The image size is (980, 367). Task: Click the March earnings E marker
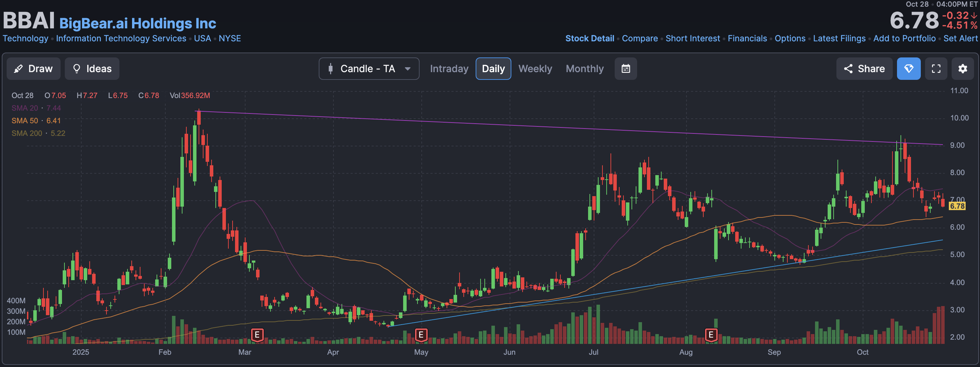point(257,335)
